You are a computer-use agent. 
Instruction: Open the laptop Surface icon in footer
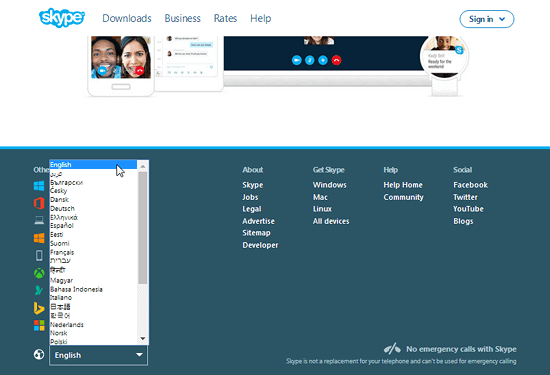(39, 220)
